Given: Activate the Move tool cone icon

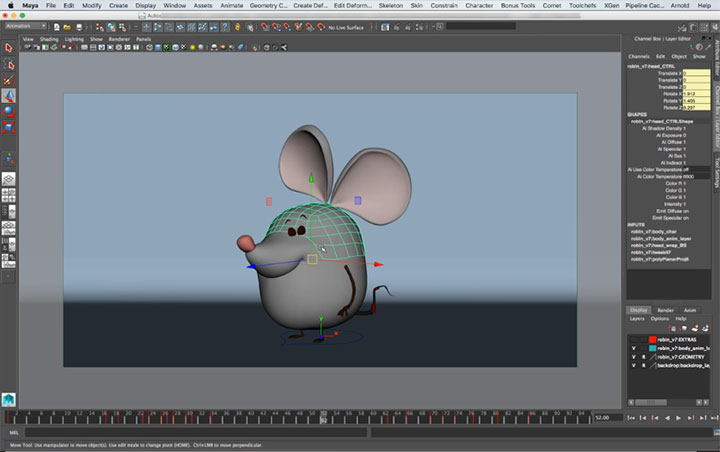Looking at the screenshot, I should [x=9, y=96].
